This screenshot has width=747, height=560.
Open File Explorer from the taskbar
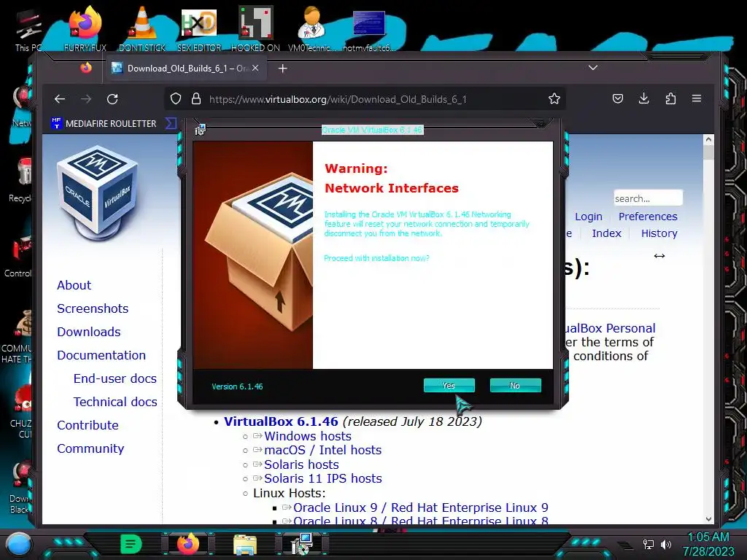click(245, 545)
